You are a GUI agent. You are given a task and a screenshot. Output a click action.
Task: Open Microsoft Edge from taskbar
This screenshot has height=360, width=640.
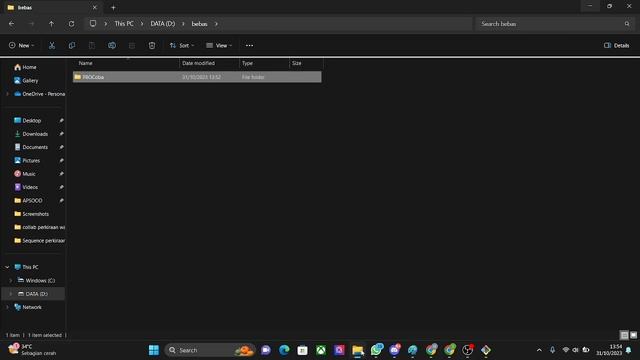(x=284, y=350)
